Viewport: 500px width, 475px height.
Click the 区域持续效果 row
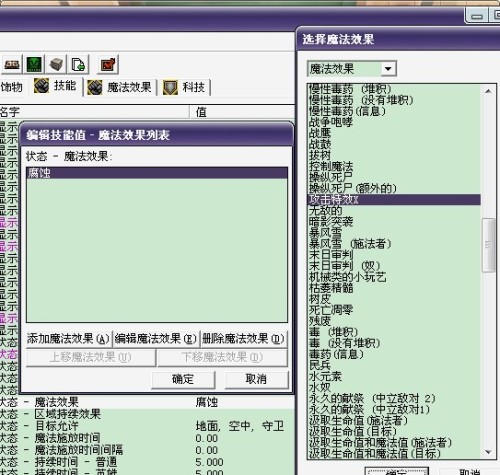tap(147, 414)
